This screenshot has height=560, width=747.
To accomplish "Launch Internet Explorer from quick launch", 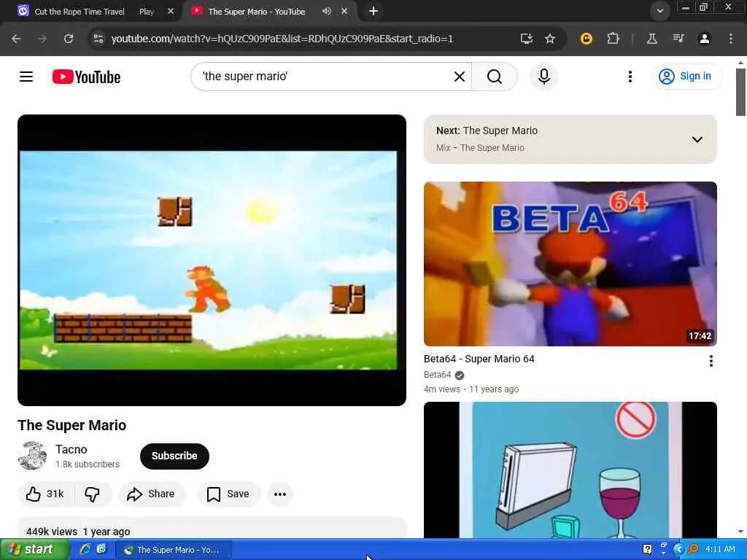I will tap(85, 550).
